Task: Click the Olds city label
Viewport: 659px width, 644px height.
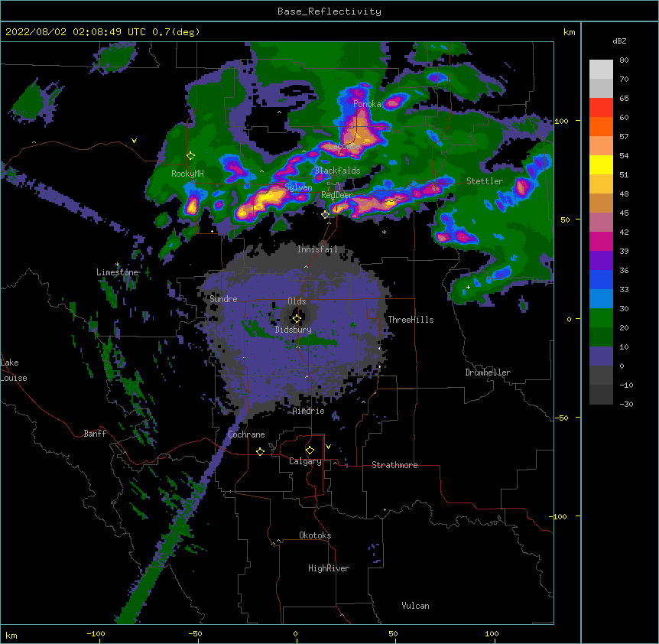Action: (297, 301)
